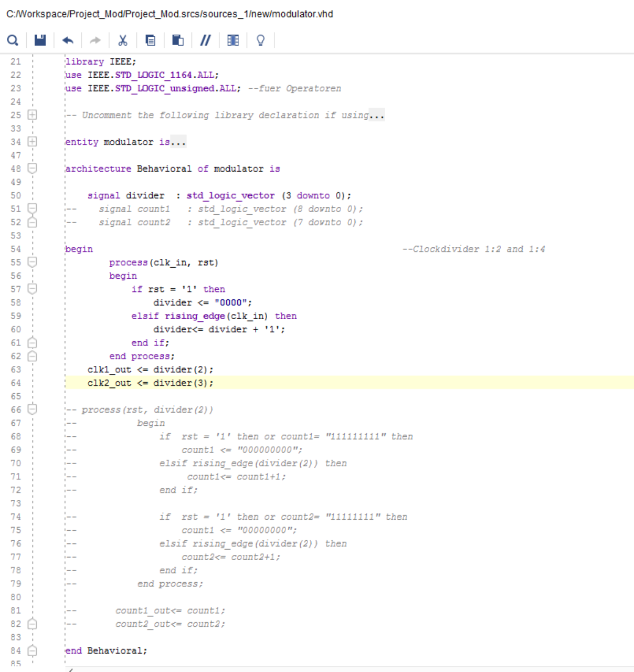Screen dimensions: 634x672
Task: Expand the folded entity modulator block
Action: (x=32, y=142)
